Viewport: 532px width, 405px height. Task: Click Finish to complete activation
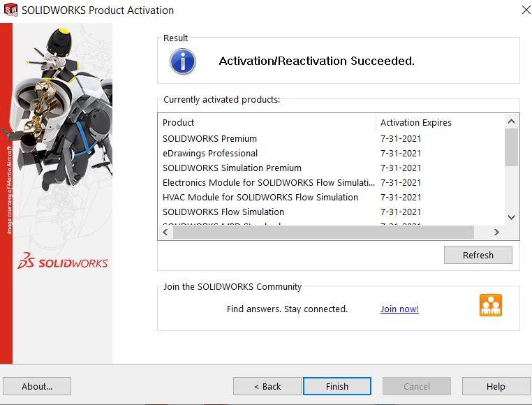[x=337, y=386]
